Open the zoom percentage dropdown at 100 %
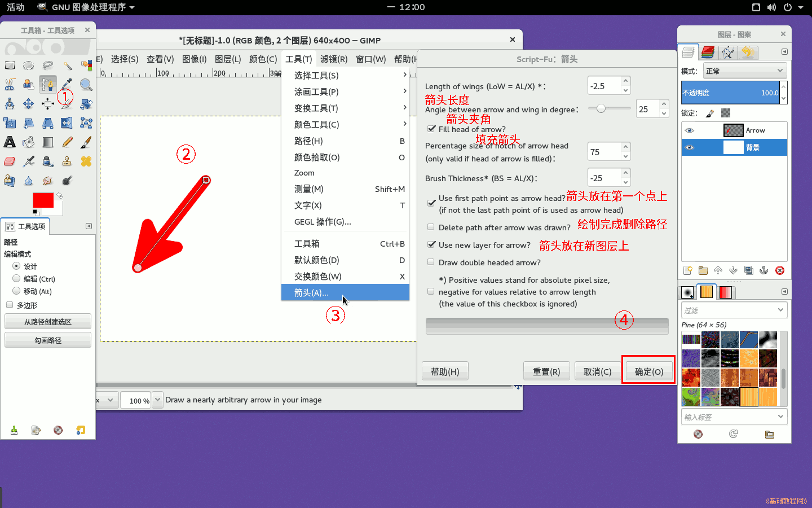Screen dimensions: 812x508 tap(157, 400)
